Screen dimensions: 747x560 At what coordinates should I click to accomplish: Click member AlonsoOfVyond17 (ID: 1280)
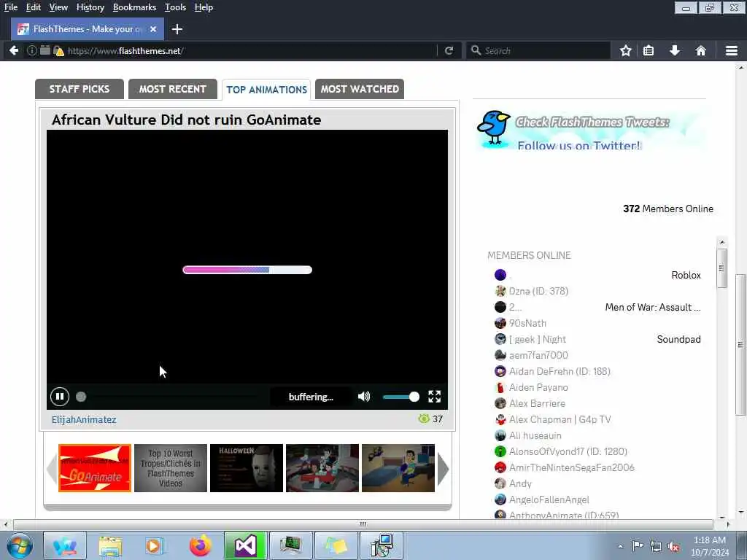(x=568, y=451)
